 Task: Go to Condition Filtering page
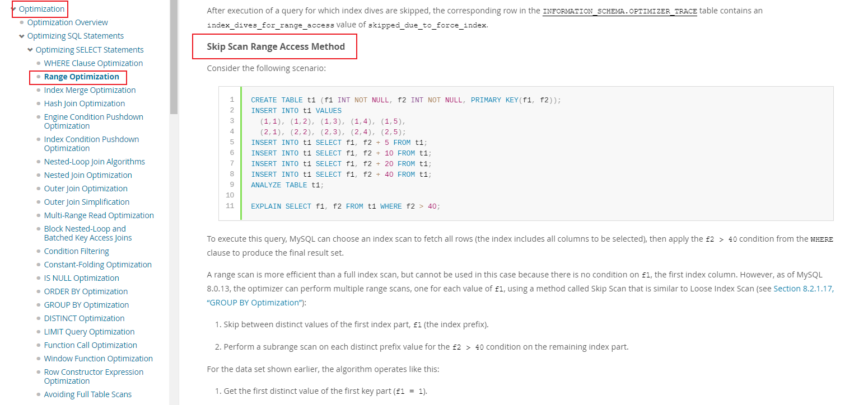tap(76, 251)
